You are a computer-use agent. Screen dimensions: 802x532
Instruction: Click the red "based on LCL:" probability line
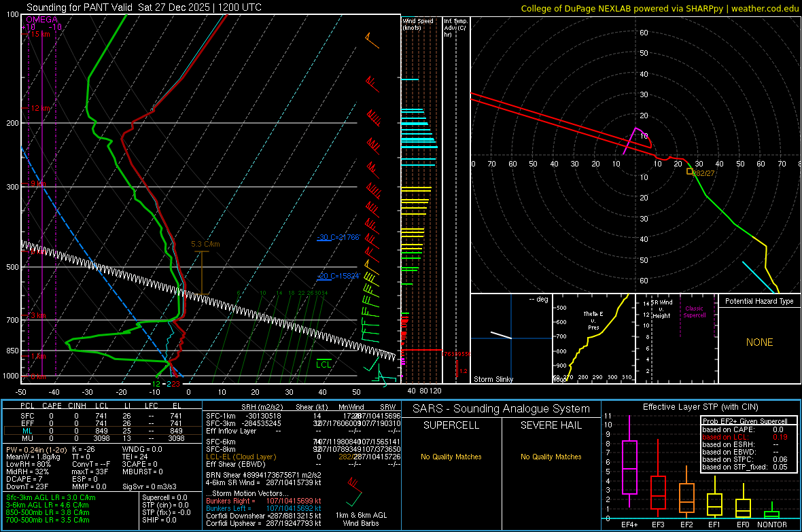(745, 437)
